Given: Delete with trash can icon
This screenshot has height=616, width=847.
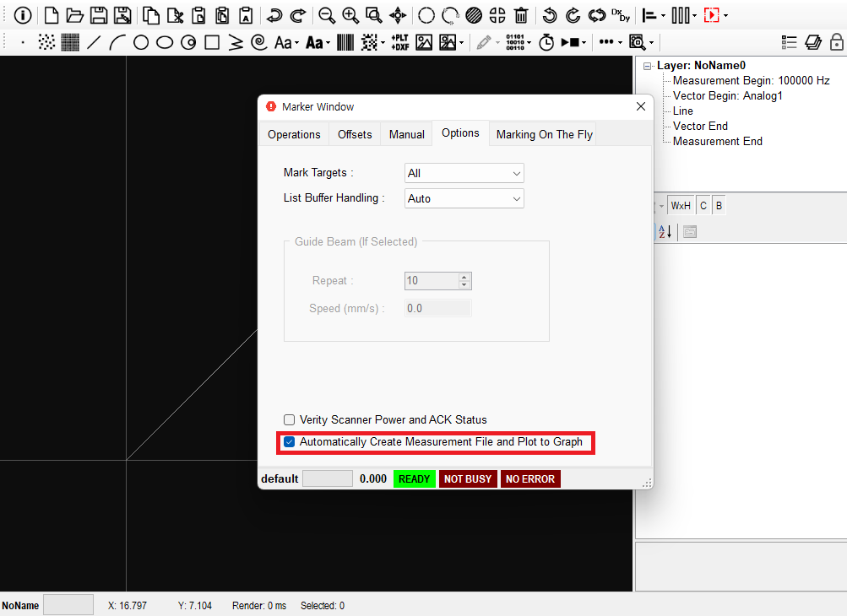Looking at the screenshot, I should tap(521, 15).
